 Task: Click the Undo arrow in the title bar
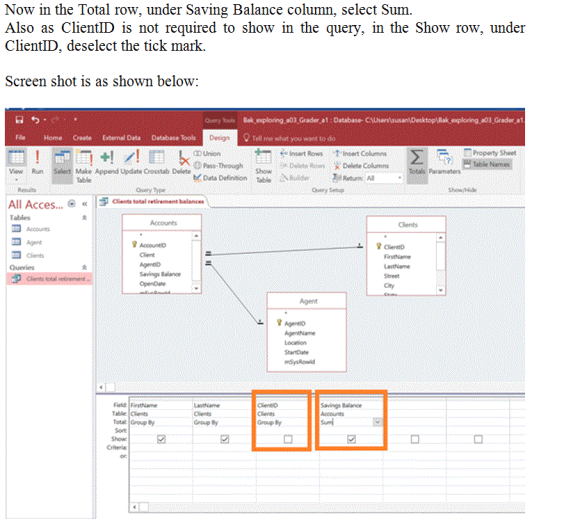(x=35, y=120)
